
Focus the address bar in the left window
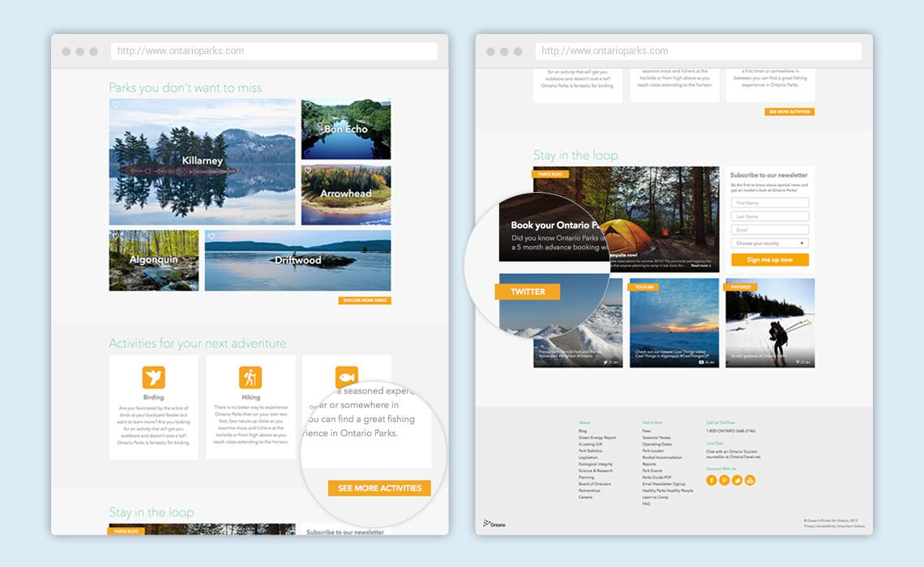pyautogui.click(x=274, y=51)
